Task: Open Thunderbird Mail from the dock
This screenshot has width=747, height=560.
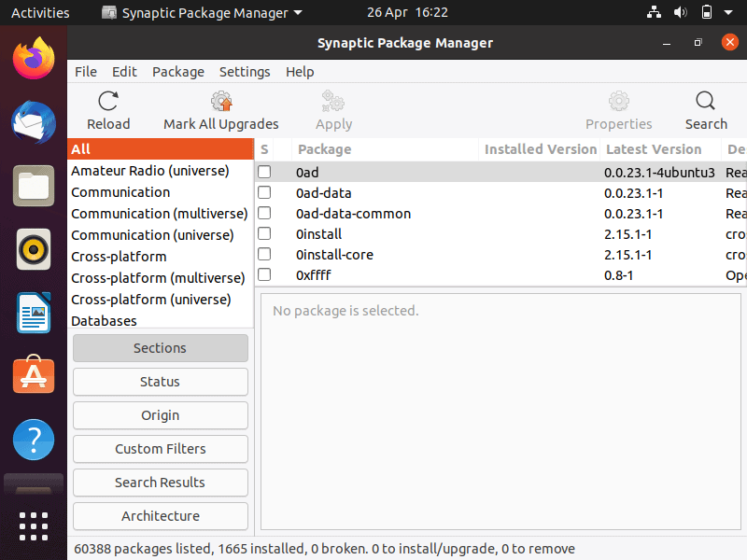Action: point(34,122)
